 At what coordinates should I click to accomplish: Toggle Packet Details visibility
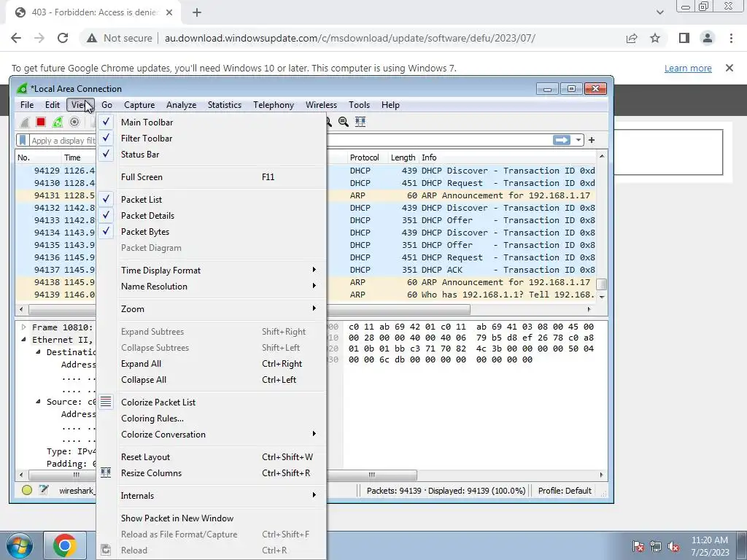click(212, 215)
